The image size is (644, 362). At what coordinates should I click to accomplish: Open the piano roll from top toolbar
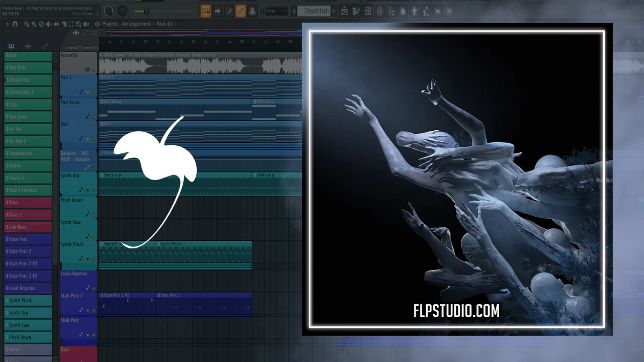[x=356, y=11]
